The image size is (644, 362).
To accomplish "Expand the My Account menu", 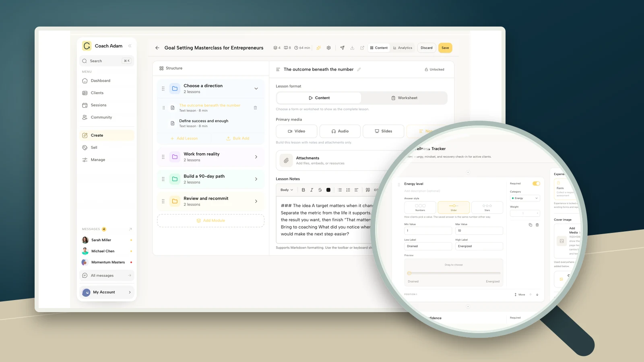I will coord(107,292).
